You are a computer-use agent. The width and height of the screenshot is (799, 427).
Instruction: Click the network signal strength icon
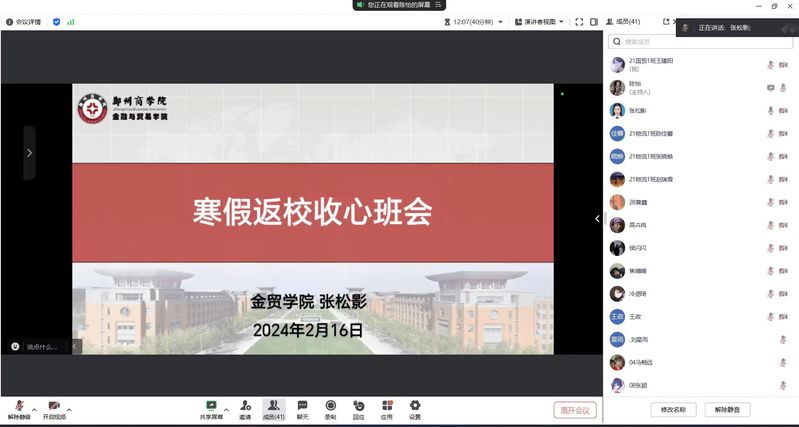71,21
